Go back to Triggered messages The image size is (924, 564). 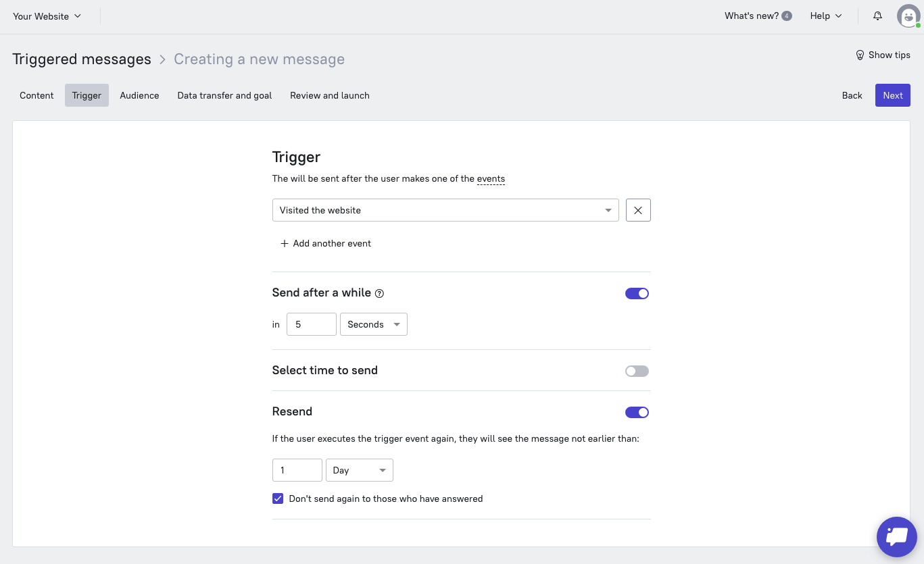pyautogui.click(x=82, y=59)
